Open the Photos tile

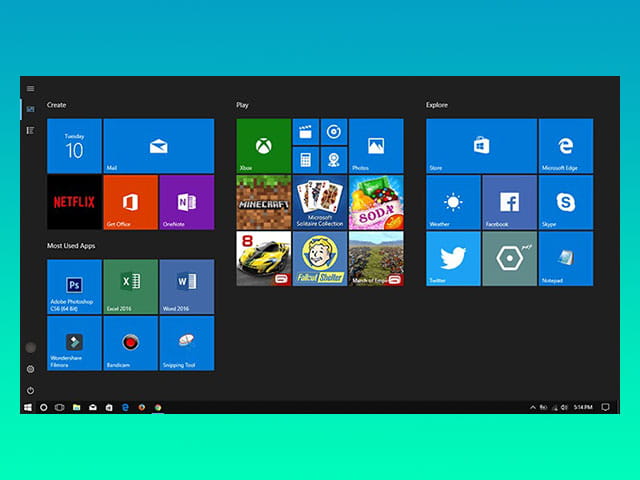pyautogui.click(x=376, y=146)
